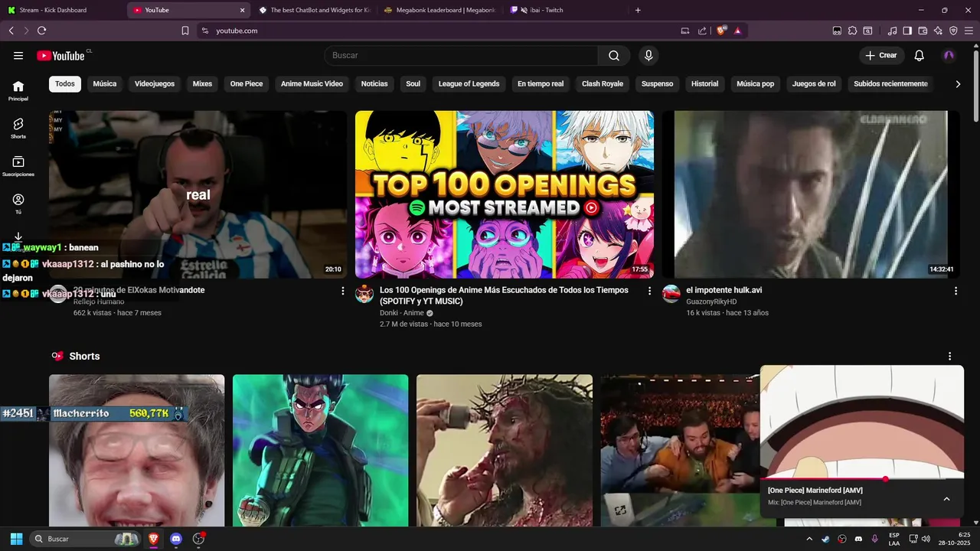Screen dimensions: 980x551
Task: Open the YouTube guide hamburger menu
Action: click(18, 55)
